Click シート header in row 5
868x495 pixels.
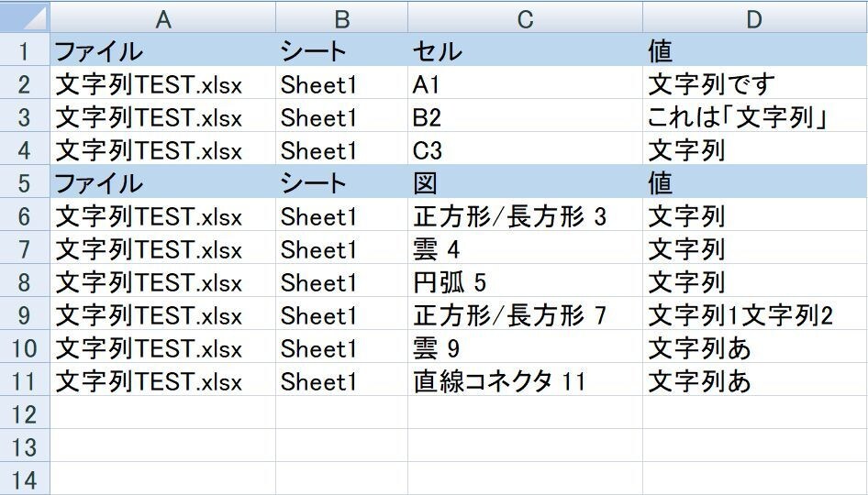click(x=342, y=182)
